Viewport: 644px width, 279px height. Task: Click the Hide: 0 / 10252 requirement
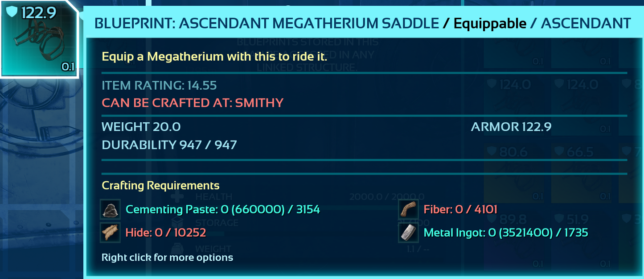pos(166,233)
